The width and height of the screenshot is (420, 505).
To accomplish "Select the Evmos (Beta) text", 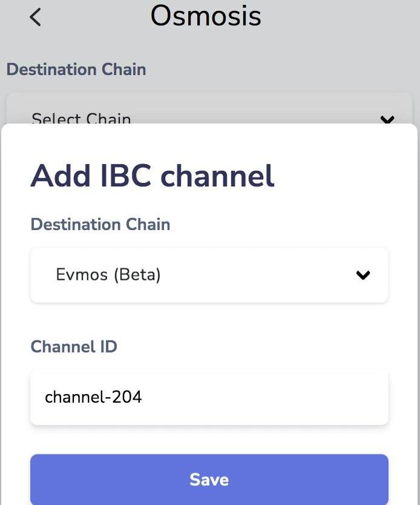I will click(108, 275).
